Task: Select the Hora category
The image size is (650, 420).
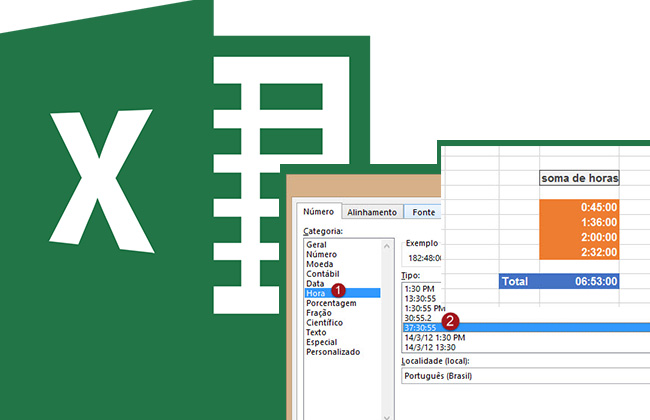Action: 342,293
